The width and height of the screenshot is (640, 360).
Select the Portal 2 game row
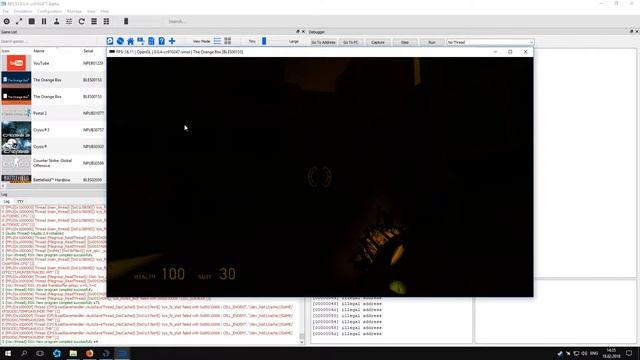coord(53,113)
